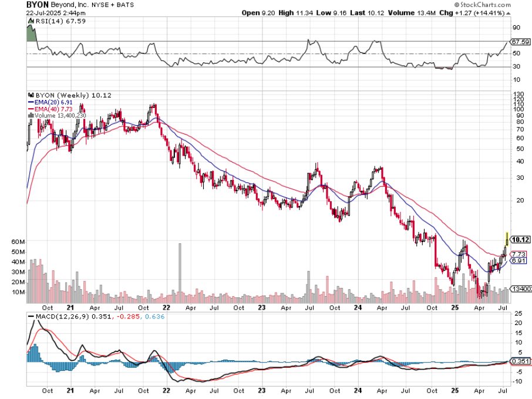Click the volume bars icon in legend

31,115
